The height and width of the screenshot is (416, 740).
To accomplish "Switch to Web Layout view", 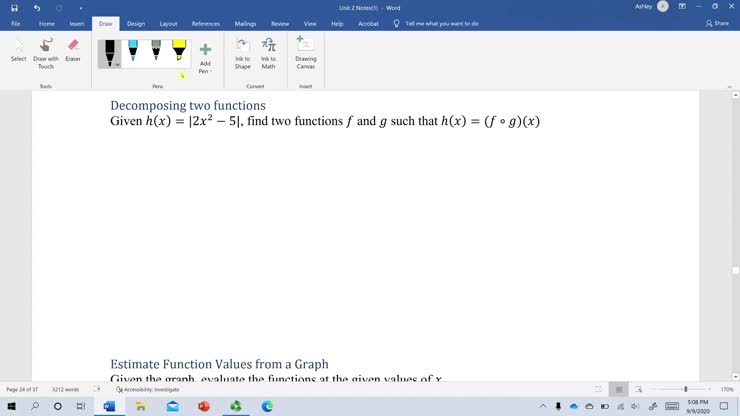I will pyautogui.click(x=639, y=390).
